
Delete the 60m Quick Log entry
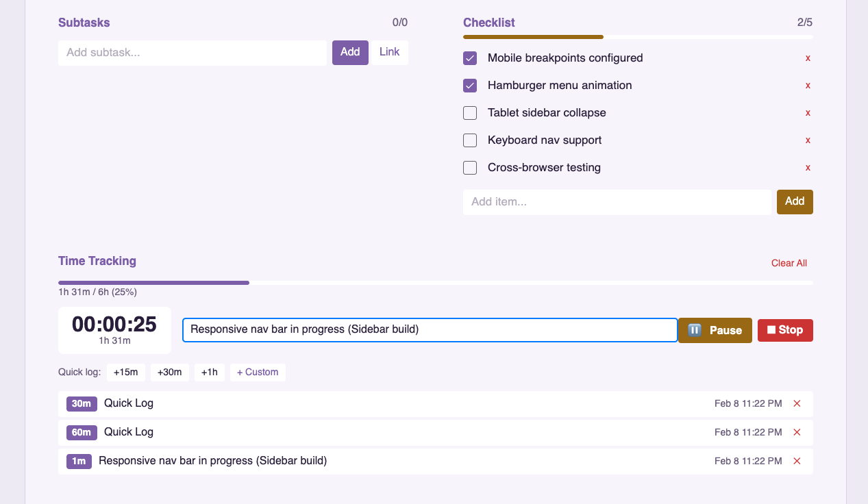(x=797, y=432)
